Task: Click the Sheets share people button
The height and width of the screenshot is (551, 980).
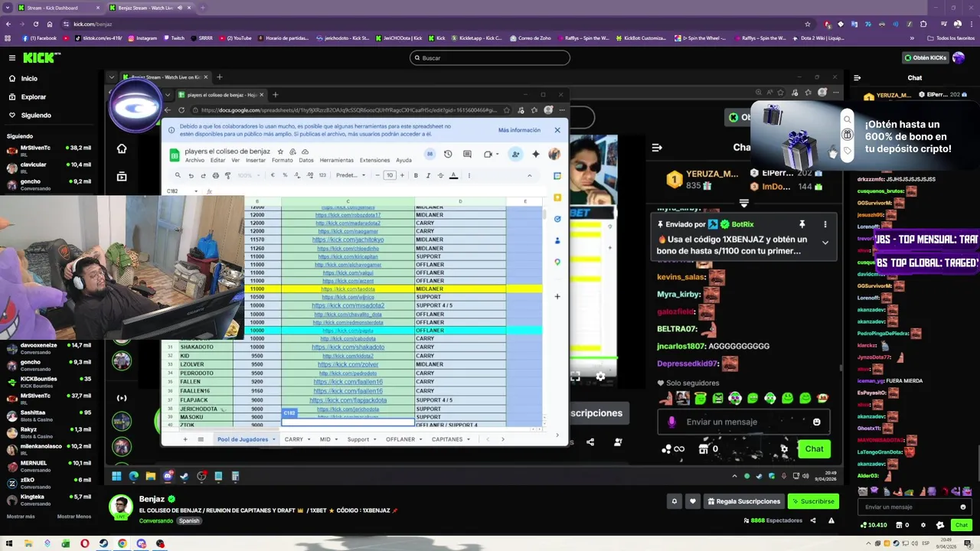Action: point(515,154)
